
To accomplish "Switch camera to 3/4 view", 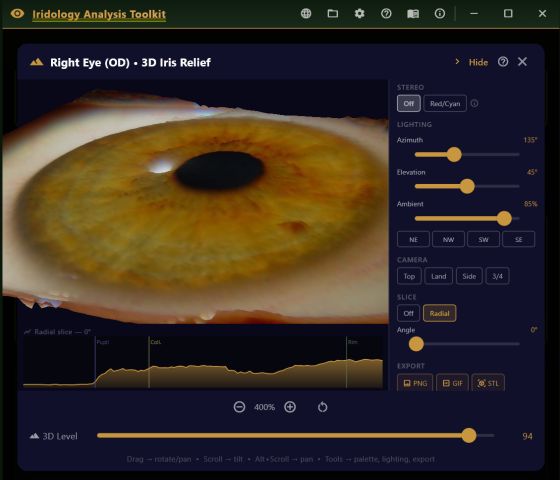I will tap(498, 276).
